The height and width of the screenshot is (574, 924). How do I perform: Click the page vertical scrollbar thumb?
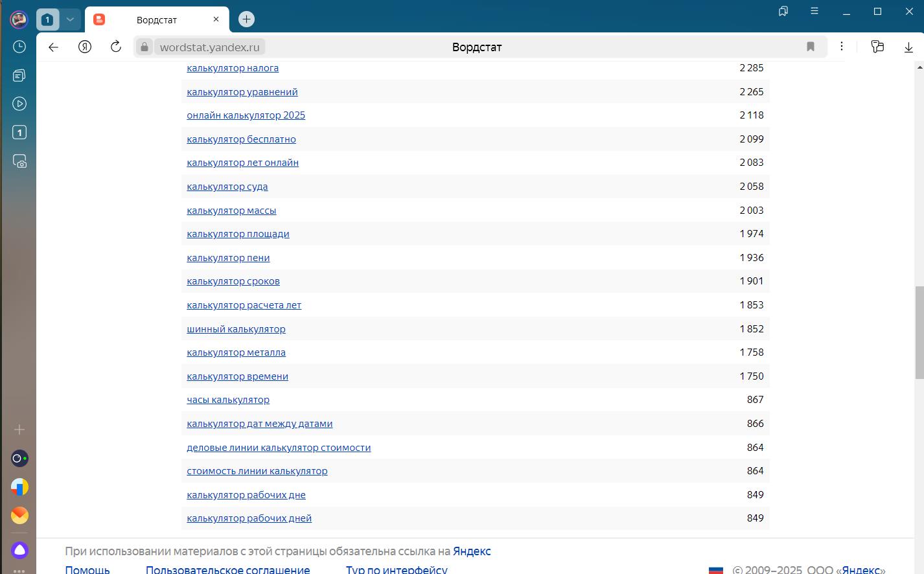click(919, 332)
